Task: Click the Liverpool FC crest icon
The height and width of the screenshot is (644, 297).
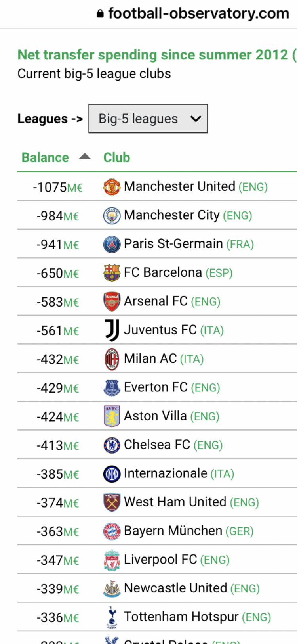Action: (x=112, y=560)
